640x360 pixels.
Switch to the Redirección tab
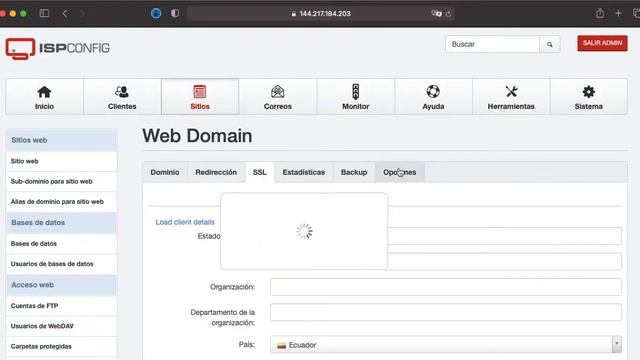216,172
